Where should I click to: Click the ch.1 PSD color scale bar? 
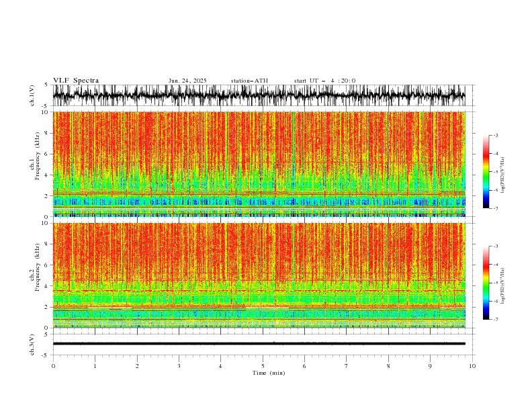tap(486, 172)
